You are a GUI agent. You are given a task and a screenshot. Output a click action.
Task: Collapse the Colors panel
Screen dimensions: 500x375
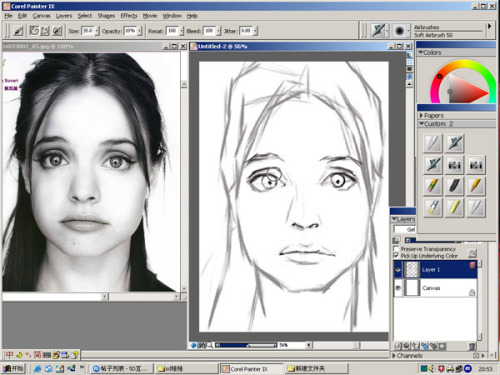pyautogui.click(x=421, y=52)
